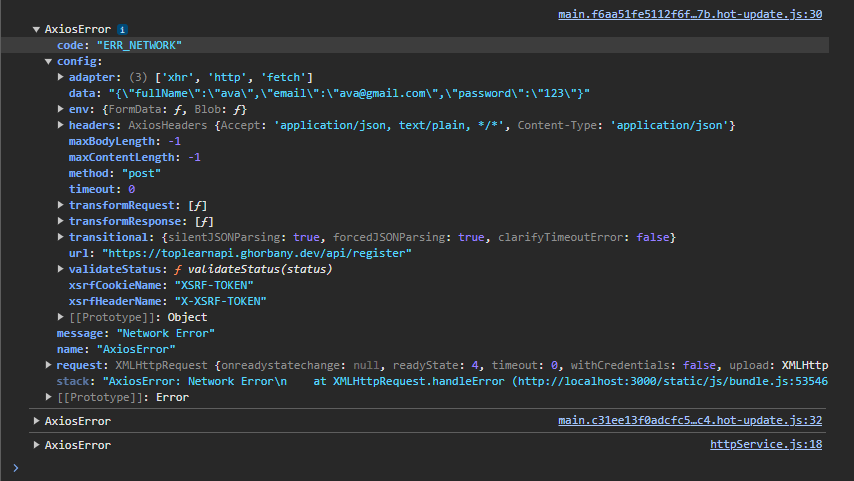The image size is (854, 481).
Task: Open the main.f6aa51fe5112f6f hot-update.js:30 source link
Action: click(x=690, y=14)
